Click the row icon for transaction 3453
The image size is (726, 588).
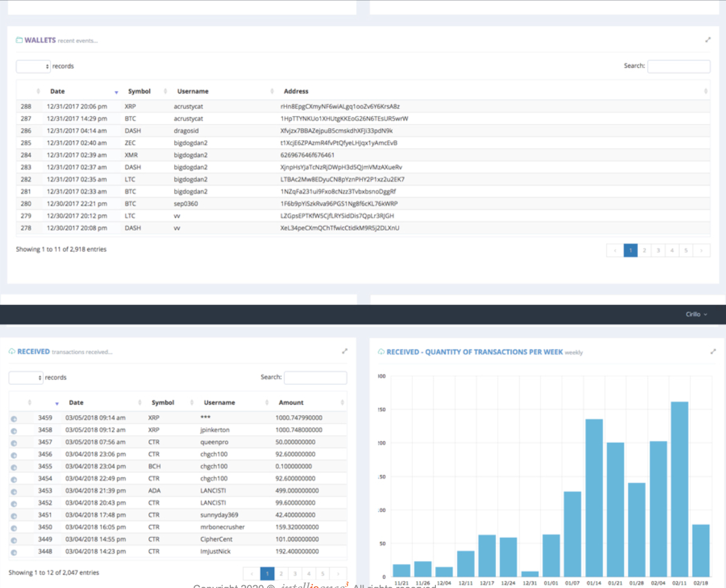pos(14,492)
